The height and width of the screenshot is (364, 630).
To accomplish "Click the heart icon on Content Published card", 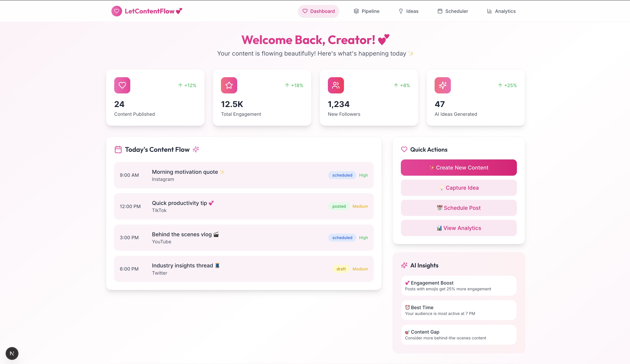I will 122,85.
